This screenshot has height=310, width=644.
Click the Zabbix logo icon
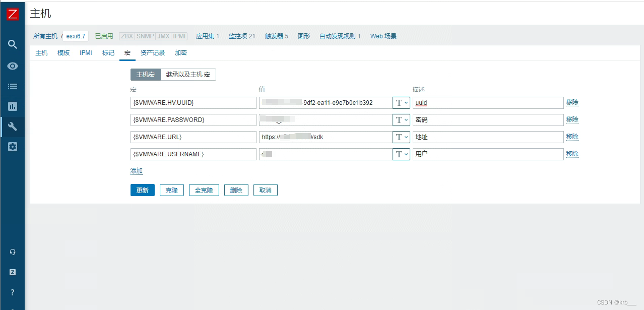(13, 14)
